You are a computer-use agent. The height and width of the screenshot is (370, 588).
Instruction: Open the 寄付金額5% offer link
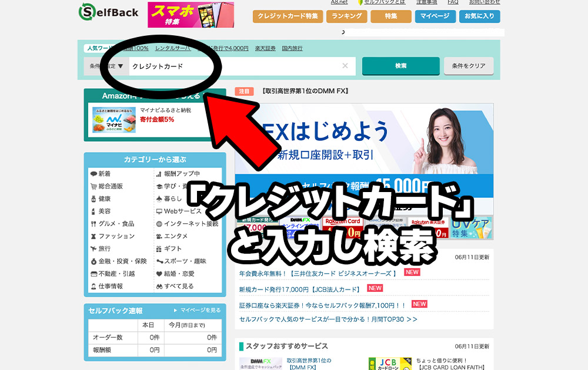coord(157,119)
